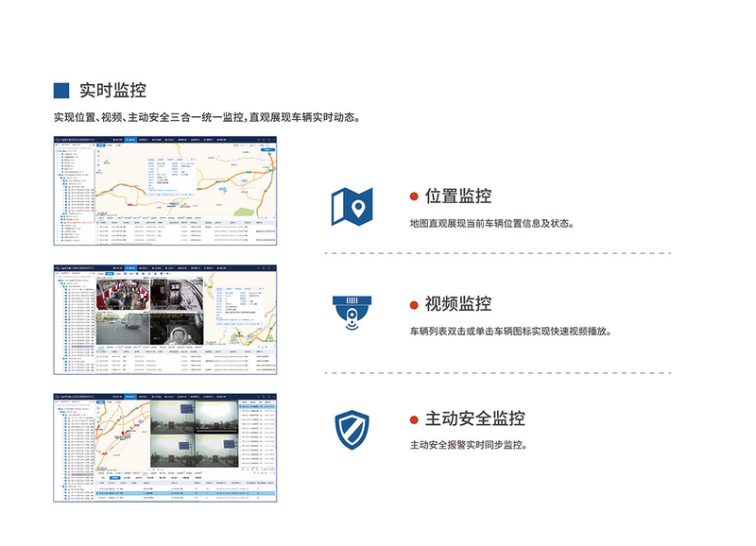
Task: Click the red dot before 位置监控
Action: pyautogui.click(x=414, y=196)
